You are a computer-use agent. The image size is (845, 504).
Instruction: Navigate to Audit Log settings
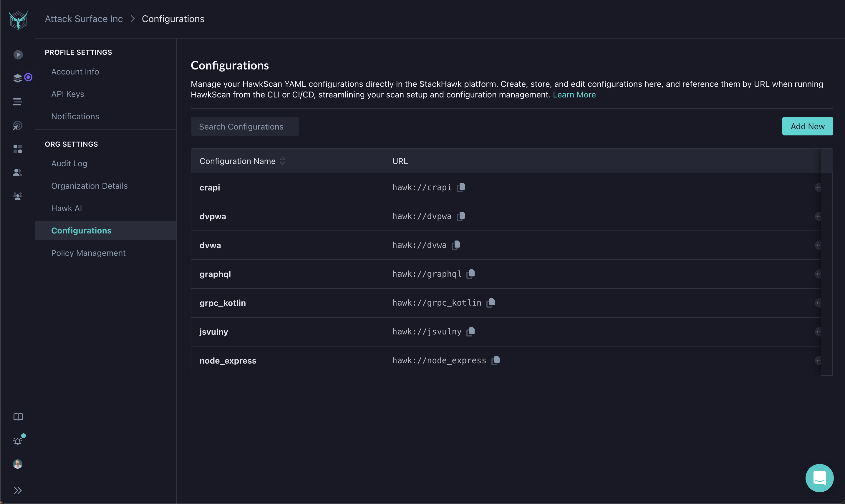point(69,163)
